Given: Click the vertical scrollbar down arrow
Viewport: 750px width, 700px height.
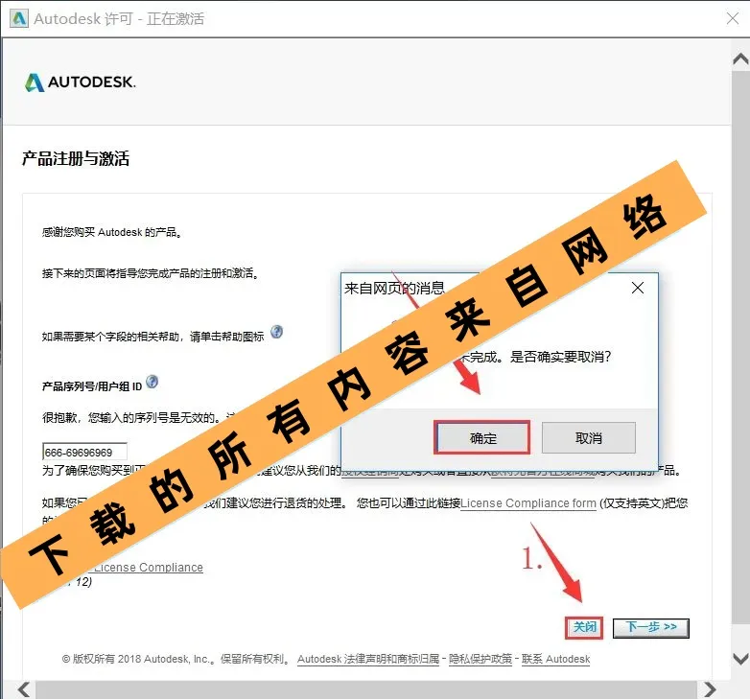Looking at the screenshot, I should 740,659.
